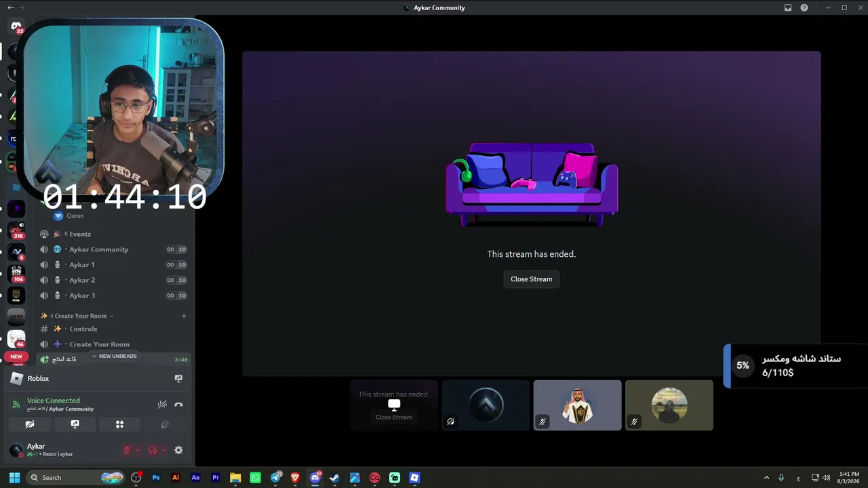The height and width of the screenshot is (488, 868).
Task: Open Roblox from the taskbar
Action: pyautogui.click(x=414, y=478)
